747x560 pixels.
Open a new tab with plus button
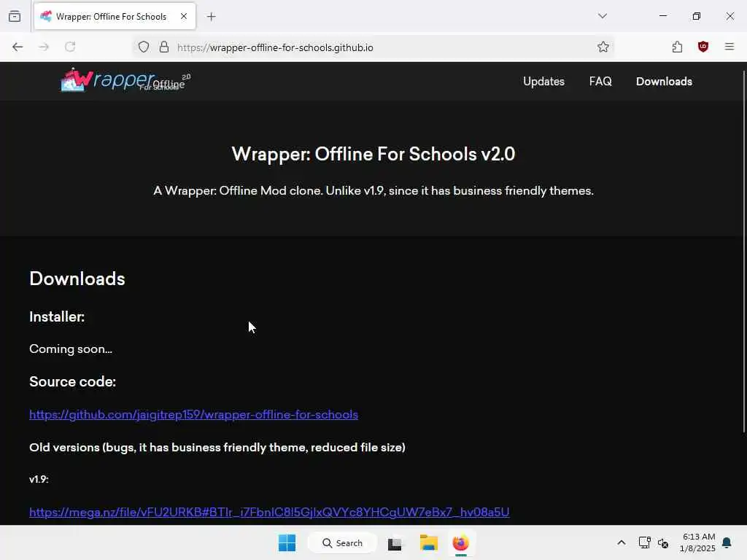point(211,17)
